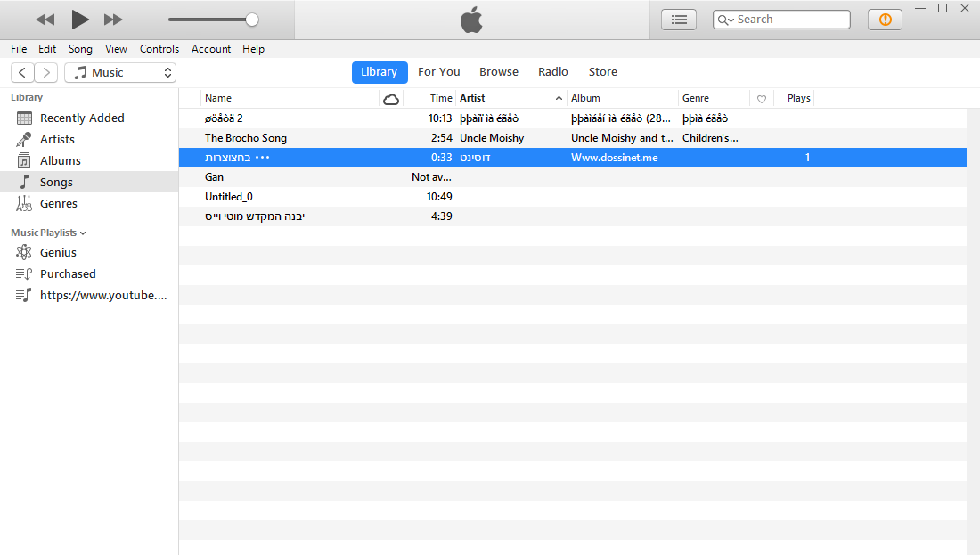Open the Edit menu
This screenshot has height=555, width=980.
pos(47,49)
